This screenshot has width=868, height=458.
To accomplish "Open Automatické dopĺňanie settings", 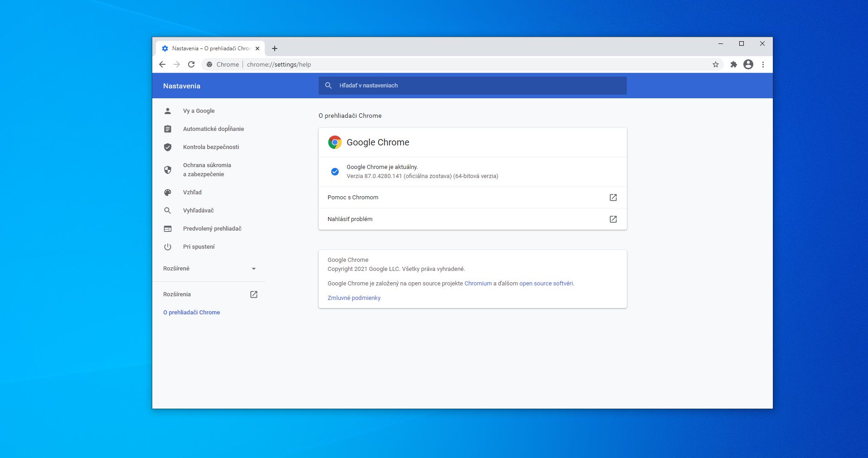I will [213, 129].
